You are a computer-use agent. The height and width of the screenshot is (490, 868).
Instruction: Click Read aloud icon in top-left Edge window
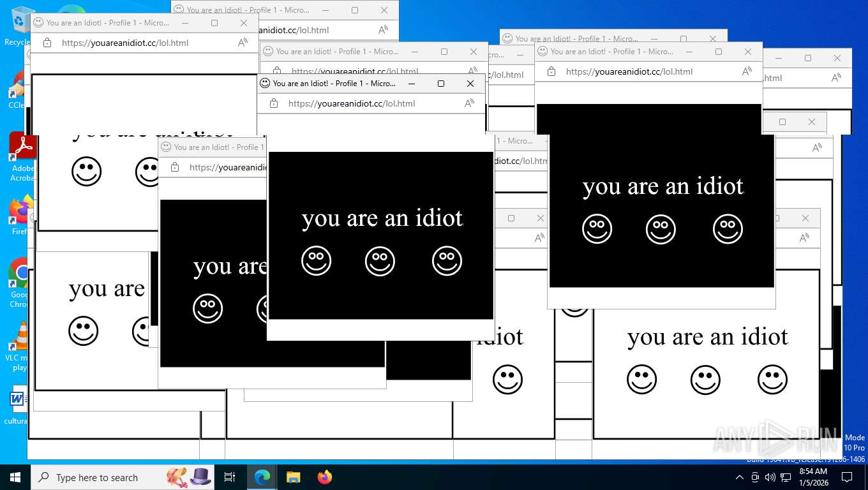[x=243, y=43]
